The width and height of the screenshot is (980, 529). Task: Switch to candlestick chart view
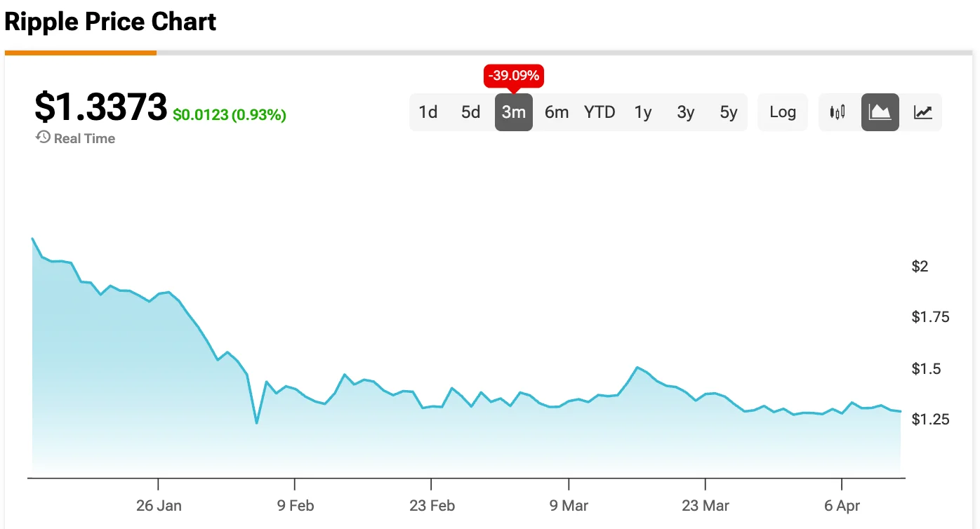[837, 112]
